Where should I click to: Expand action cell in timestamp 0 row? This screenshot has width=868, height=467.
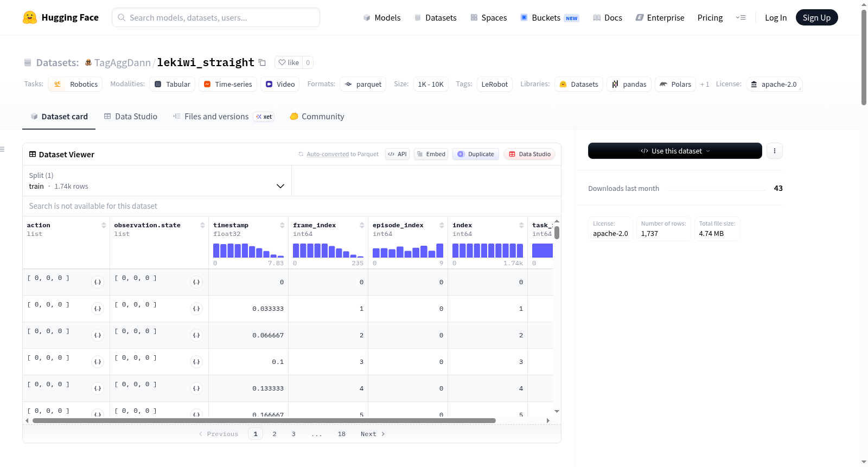pos(98,282)
